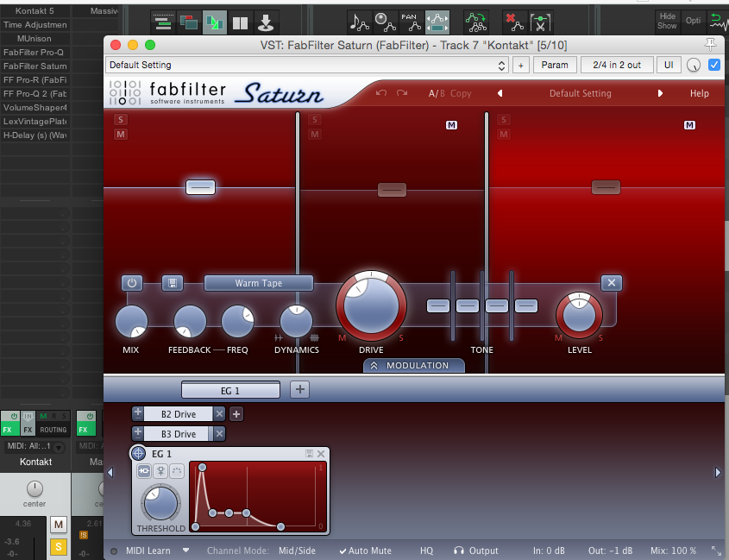Open the Warm Tape style dropdown
Image resolution: width=729 pixels, height=560 pixels.
258,283
